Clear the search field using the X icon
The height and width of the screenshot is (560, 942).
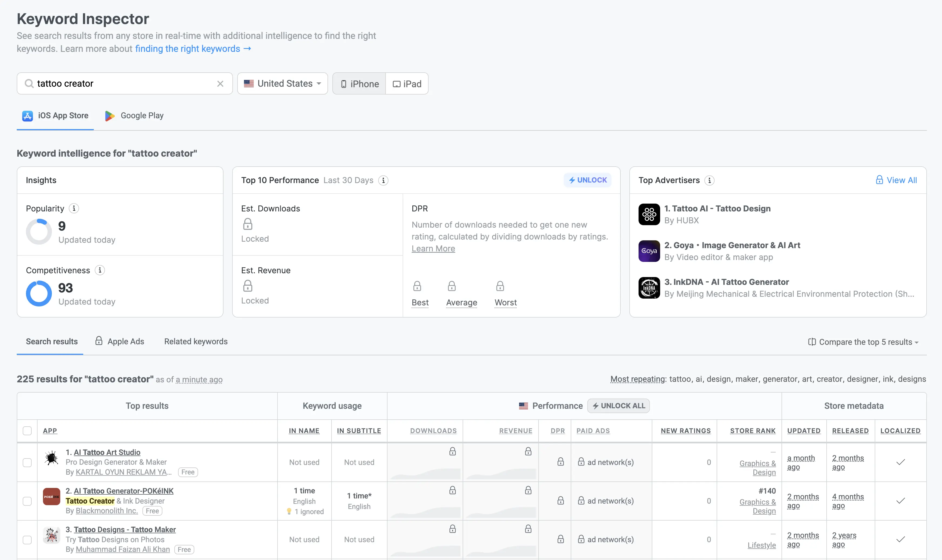[221, 83]
